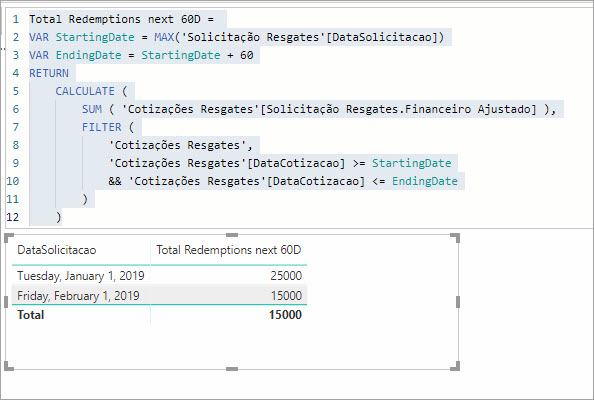This screenshot has width=594, height=400.
Task: Click the RETURN keyword on line 4
Action: (49, 73)
